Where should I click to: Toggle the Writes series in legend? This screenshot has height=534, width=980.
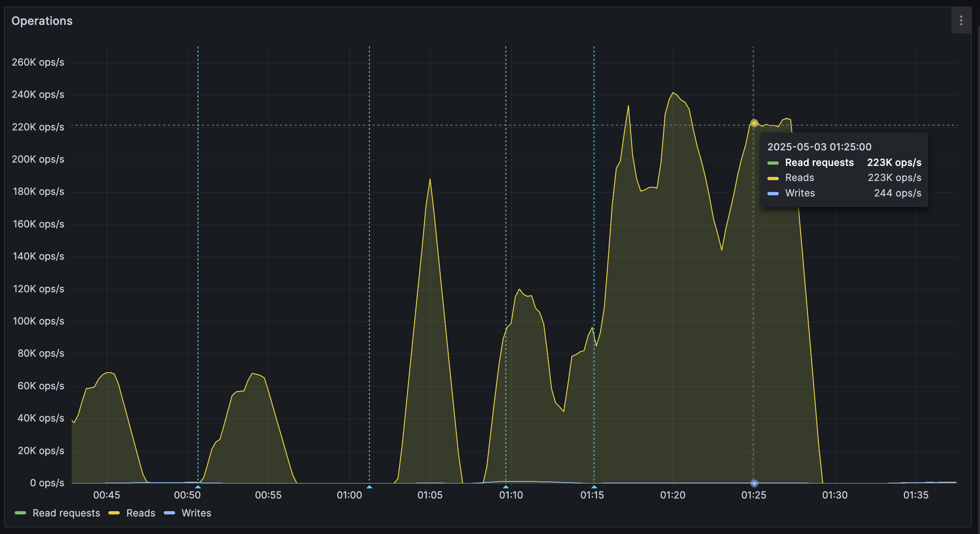[x=196, y=513]
